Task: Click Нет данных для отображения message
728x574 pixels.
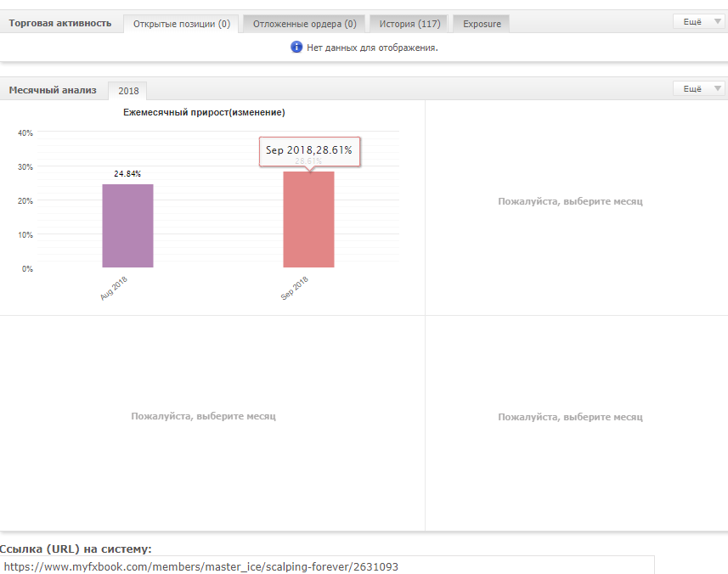Action: coord(372,48)
